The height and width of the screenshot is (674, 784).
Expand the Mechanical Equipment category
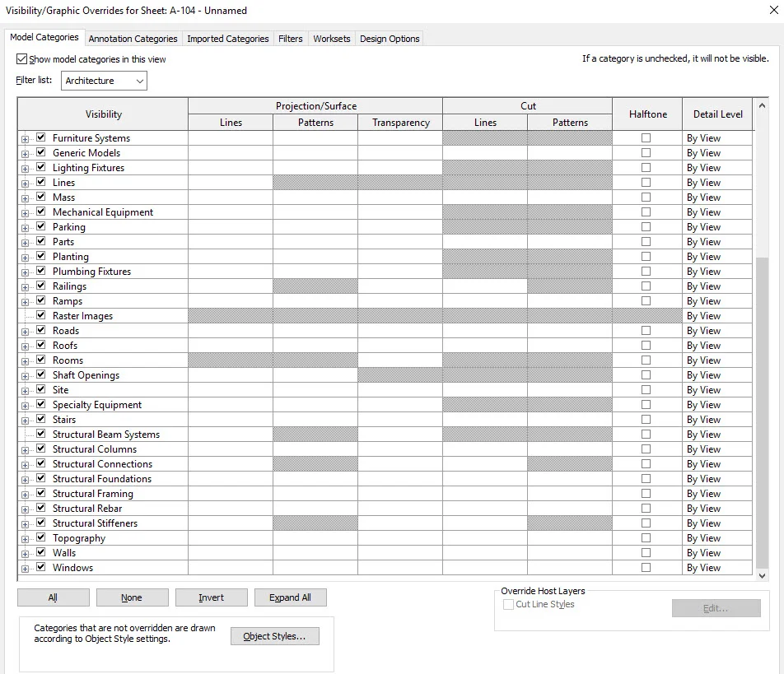tap(25, 213)
